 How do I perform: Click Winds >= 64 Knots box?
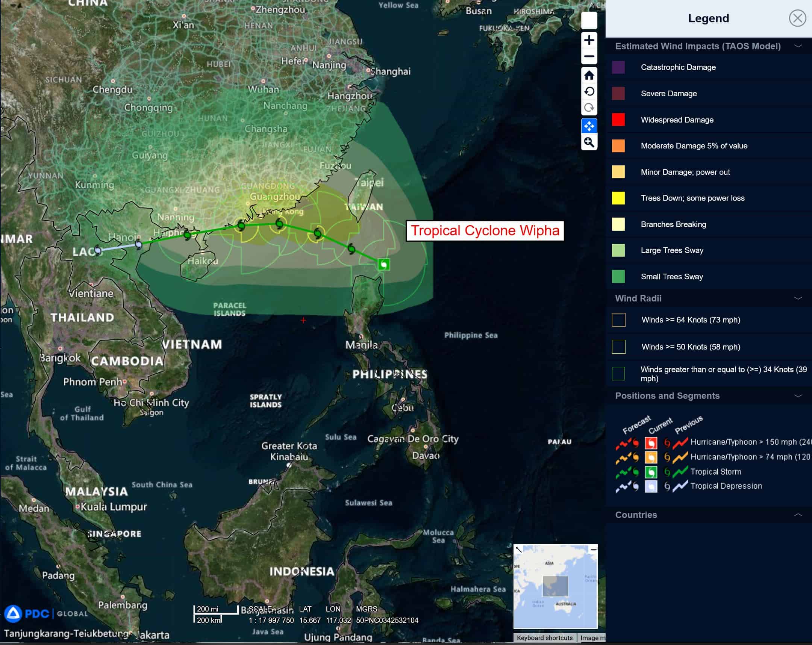[618, 320]
